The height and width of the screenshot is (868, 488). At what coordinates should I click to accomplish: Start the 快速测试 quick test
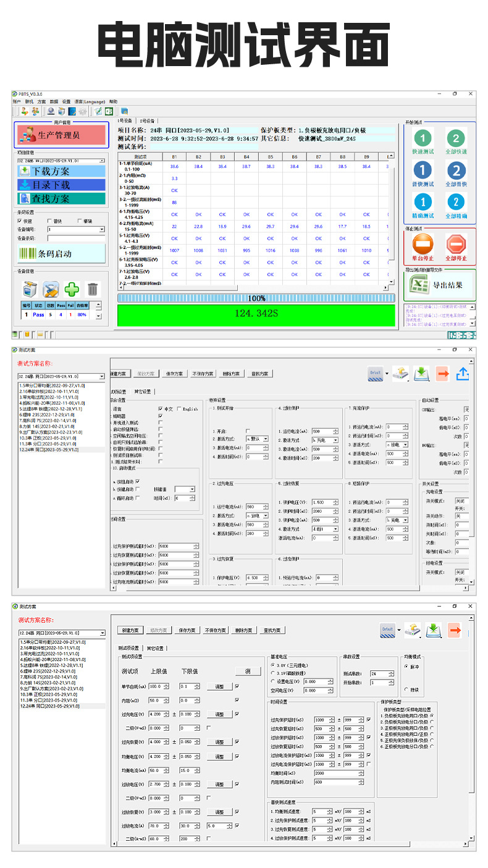click(x=423, y=138)
